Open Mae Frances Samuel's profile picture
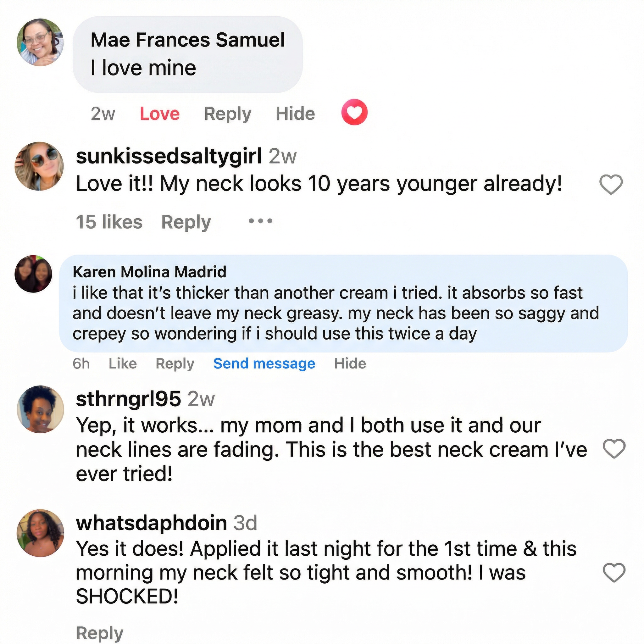 (40, 42)
